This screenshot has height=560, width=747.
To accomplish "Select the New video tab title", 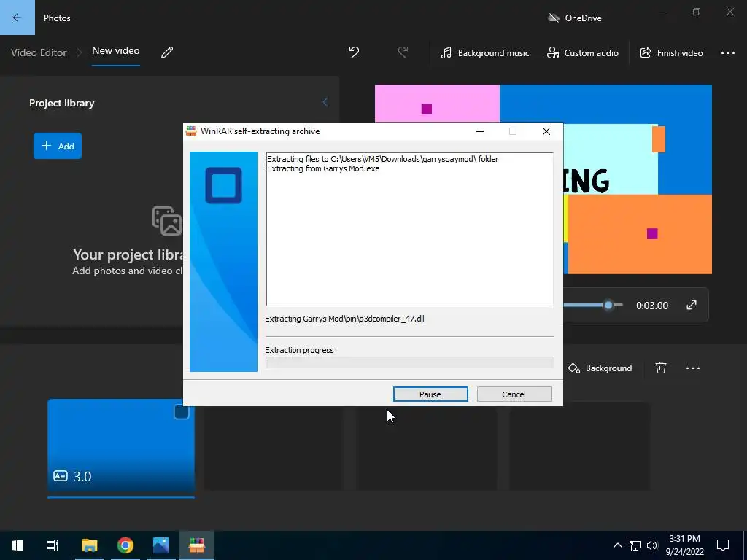I will pos(116,50).
